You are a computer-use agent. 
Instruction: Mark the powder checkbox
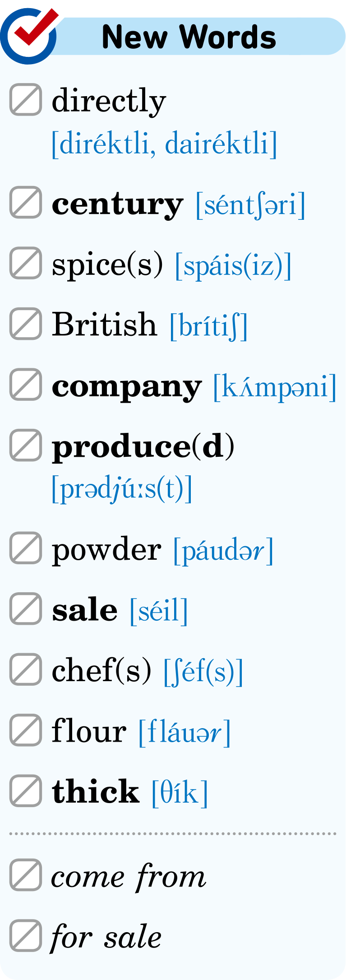(x=26, y=548)
